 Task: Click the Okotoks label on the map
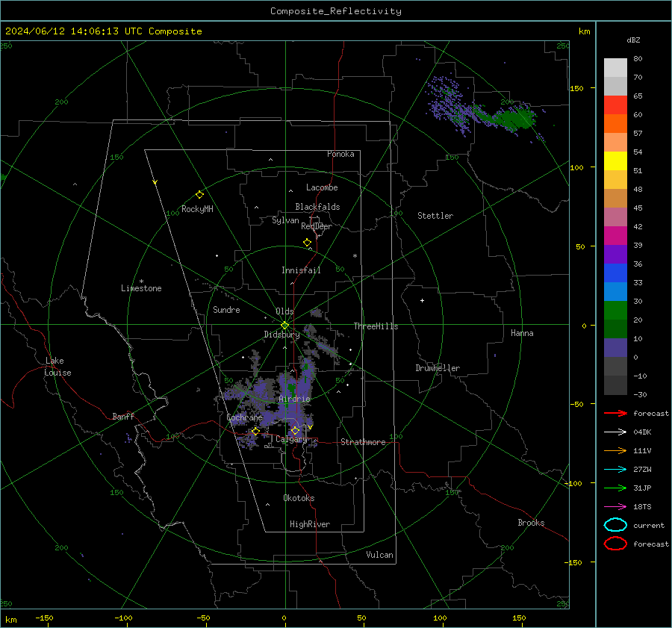[x=299, y=498]
